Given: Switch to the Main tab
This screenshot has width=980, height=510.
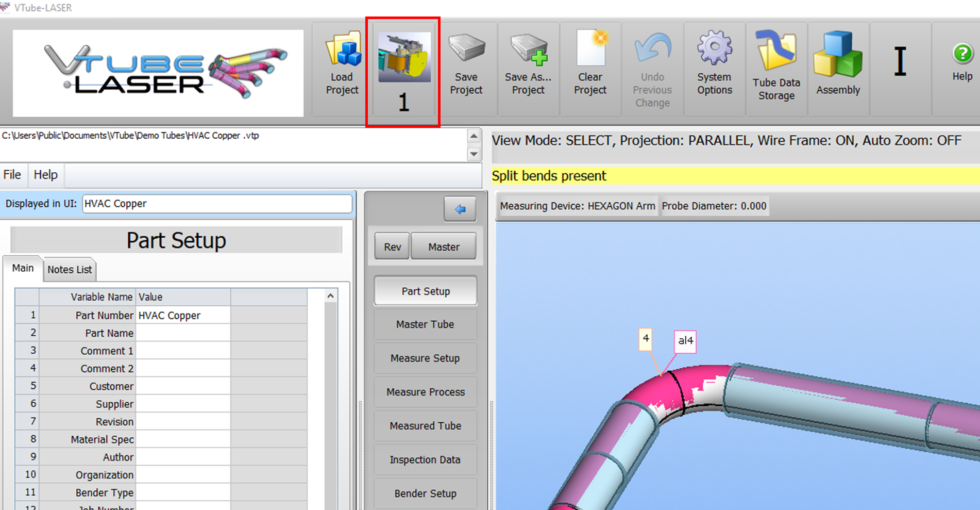Looking at the screenshot, I should [23, 268].
